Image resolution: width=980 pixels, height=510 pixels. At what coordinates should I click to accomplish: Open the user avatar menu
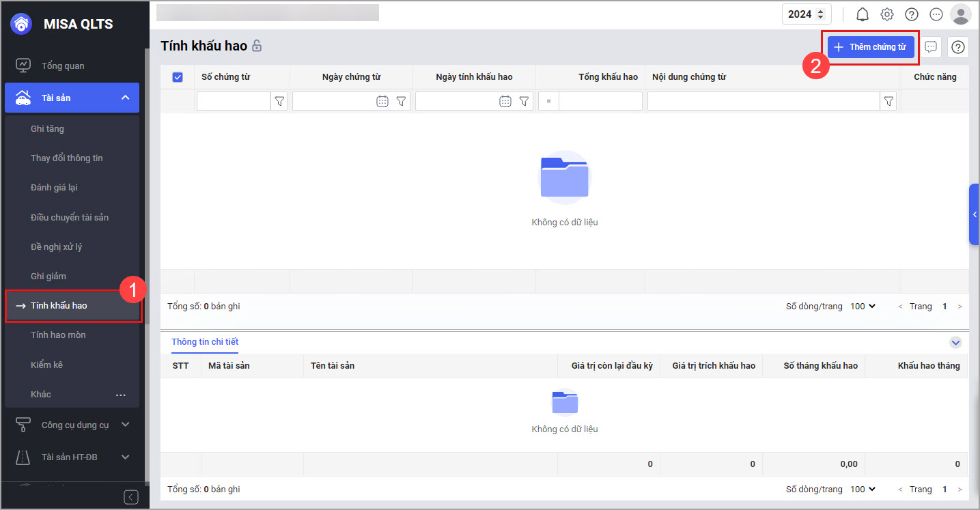961,14
